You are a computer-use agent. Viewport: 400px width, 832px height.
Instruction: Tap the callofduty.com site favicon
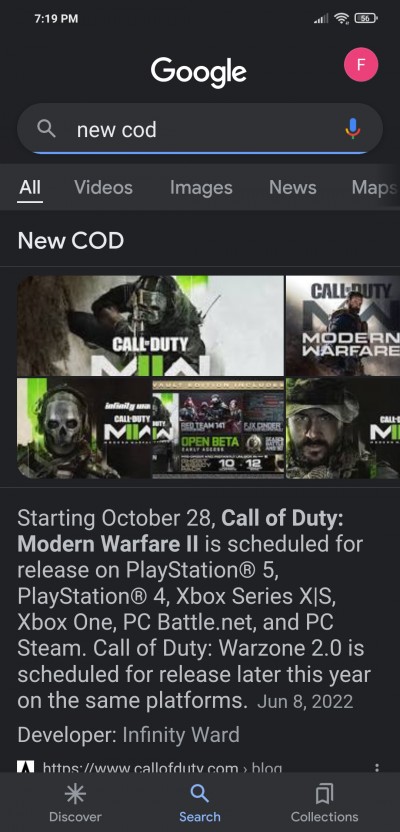[x=26, y=766]
